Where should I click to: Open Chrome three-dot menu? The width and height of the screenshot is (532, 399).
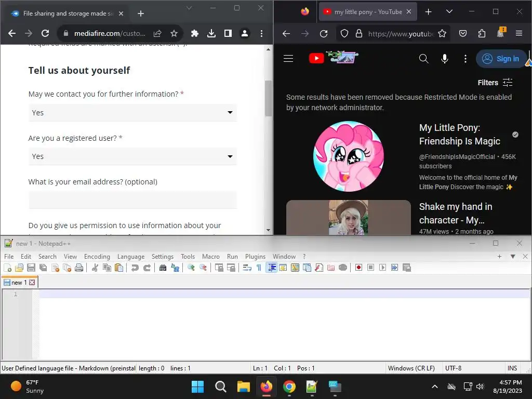(261, 33)
